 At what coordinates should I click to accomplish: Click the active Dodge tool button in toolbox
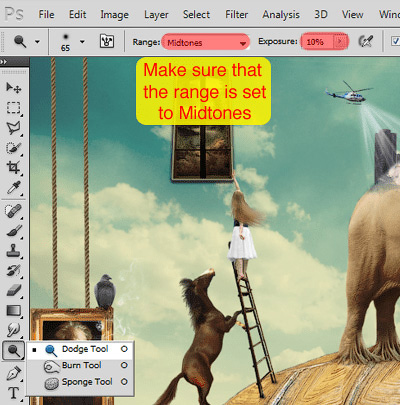point(13,350)
